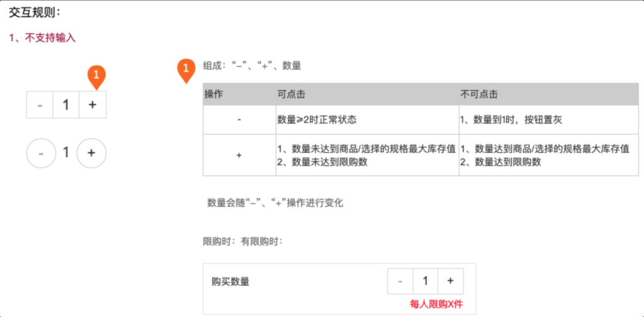This screenshot has height=317, width=644.
Task: Decrease quantity in the 购买数量 row
Action: [400, 281]
